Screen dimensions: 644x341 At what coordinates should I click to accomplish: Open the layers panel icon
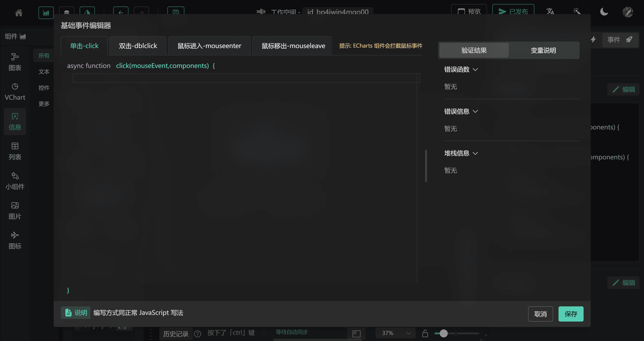pos(66,12)
